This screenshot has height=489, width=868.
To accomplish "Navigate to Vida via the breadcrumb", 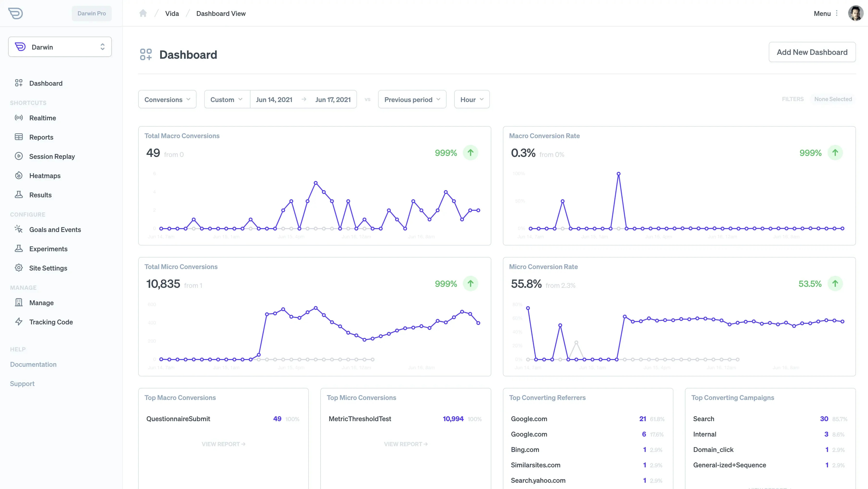I will tap(172, 13).
